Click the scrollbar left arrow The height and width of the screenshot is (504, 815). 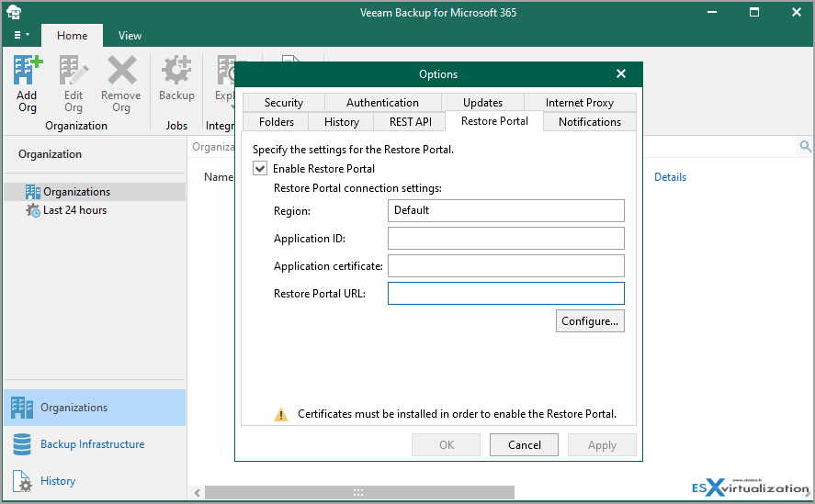pyautogui.click(x=197, y=493)
